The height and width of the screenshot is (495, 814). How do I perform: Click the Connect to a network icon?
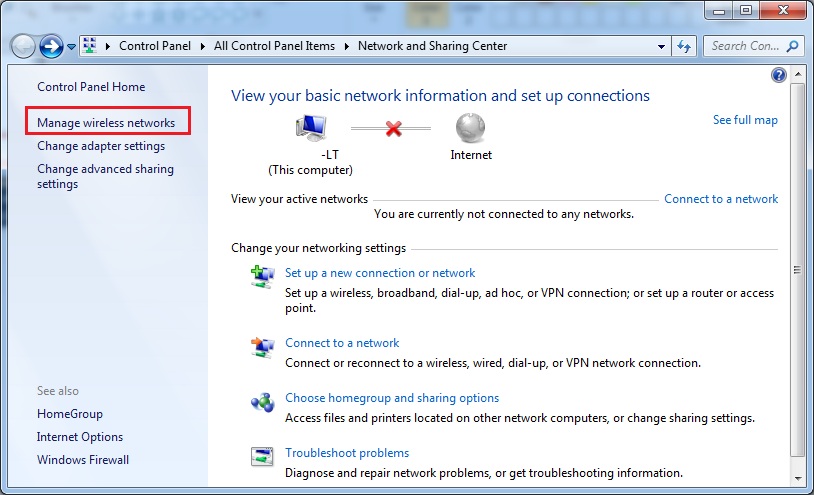click(x=262, y=347)
